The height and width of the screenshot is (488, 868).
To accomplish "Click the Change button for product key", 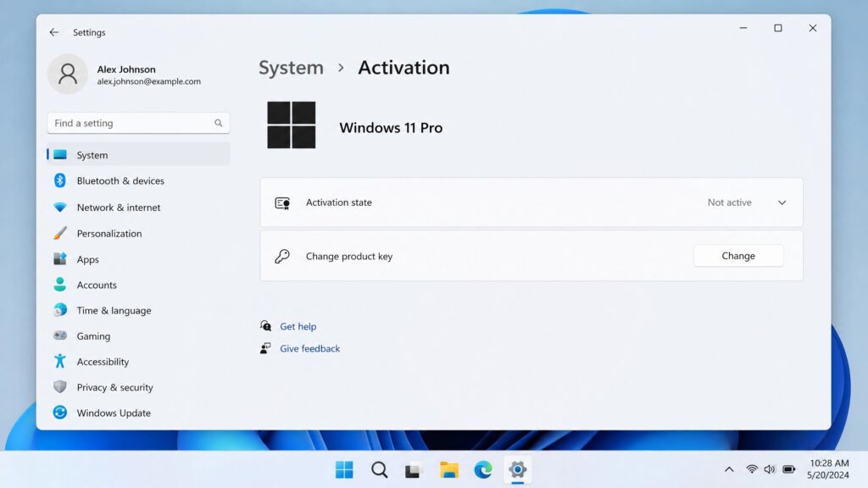I will pos(738,256).
